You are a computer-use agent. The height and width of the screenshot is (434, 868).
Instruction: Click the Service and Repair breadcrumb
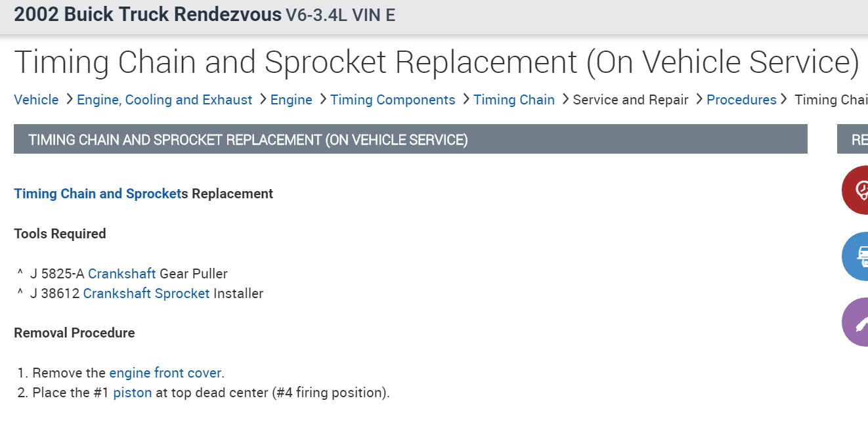(x=630, y=100)
